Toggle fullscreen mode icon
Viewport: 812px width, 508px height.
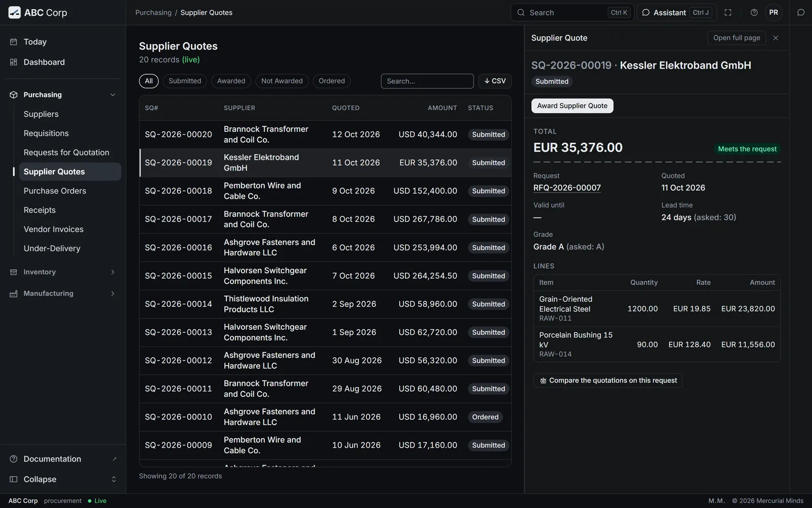(728, 13)
